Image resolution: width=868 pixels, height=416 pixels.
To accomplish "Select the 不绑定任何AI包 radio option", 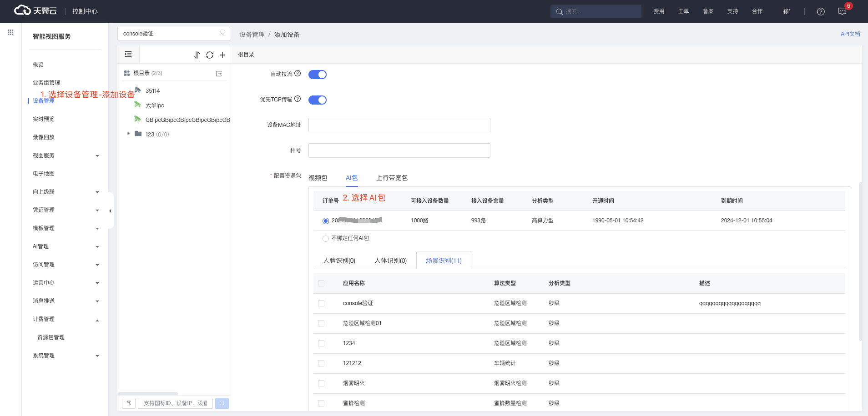I will click(326, 239).
